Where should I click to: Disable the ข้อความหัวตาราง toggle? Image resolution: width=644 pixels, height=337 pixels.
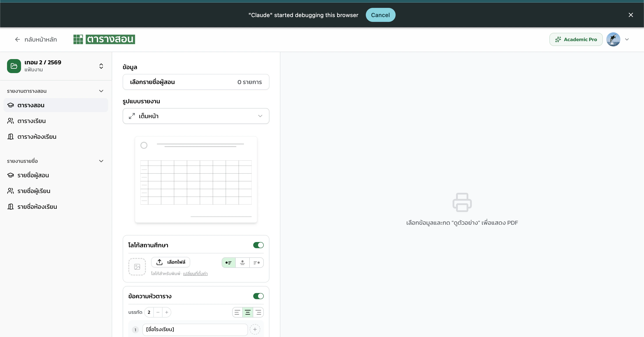[258, 296]
